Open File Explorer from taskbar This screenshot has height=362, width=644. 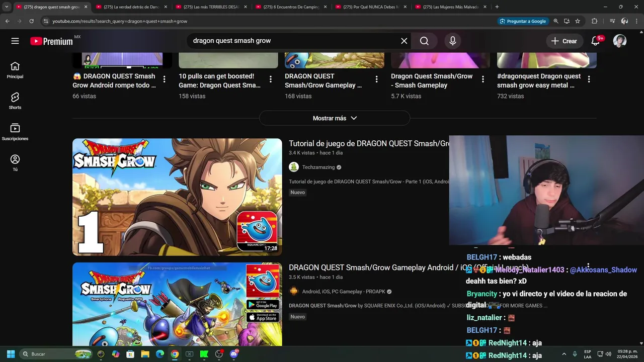point(145,354)
